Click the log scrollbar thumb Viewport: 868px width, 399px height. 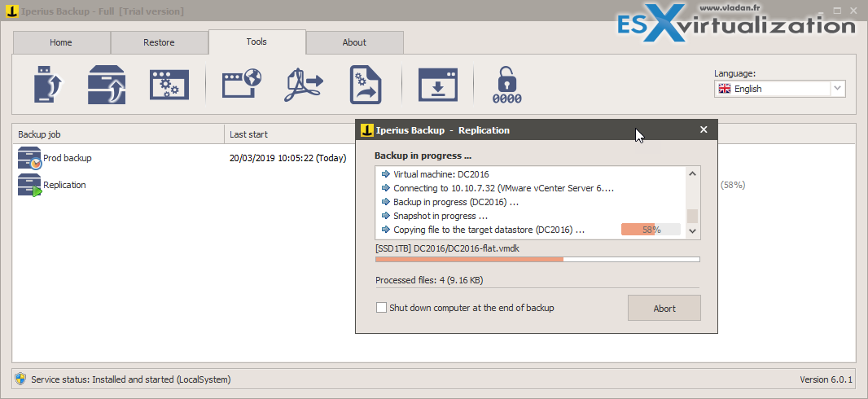pos(692,216)
